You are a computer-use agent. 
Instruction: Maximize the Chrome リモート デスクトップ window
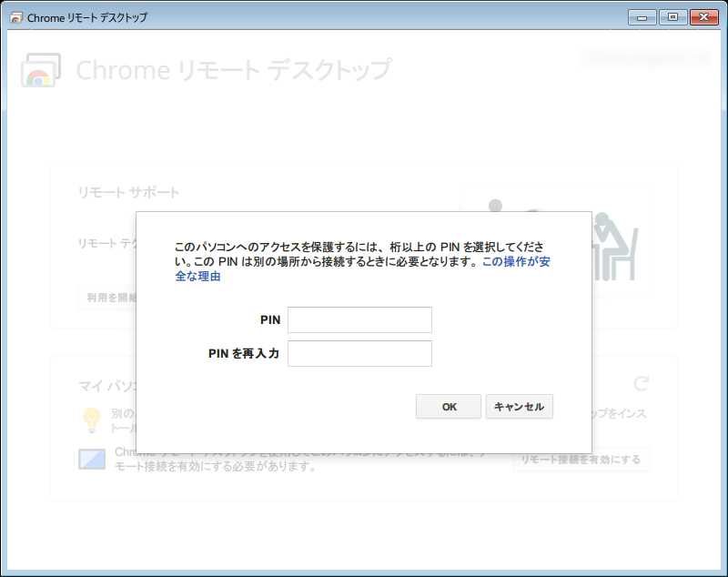[x=672, y=16]
